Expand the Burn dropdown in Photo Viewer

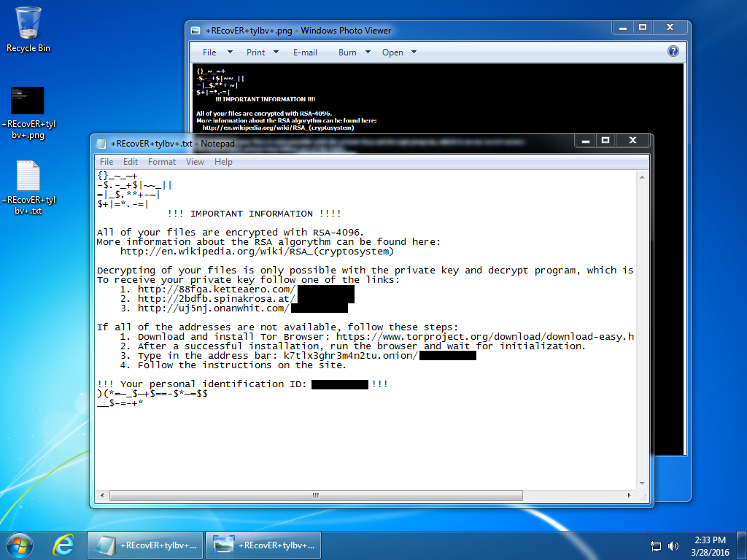pos(354,52)
